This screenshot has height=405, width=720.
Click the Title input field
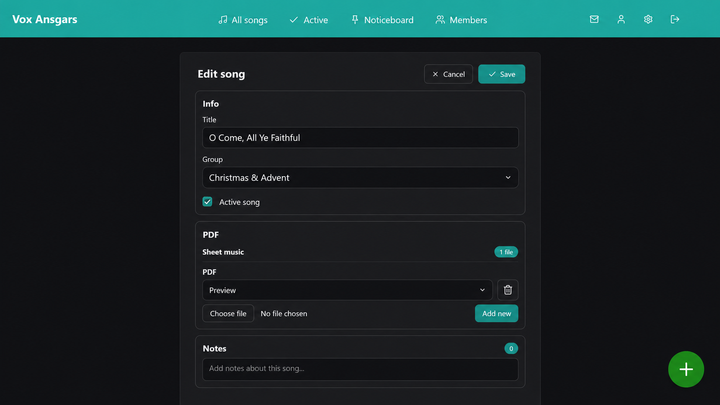point(360,137)
